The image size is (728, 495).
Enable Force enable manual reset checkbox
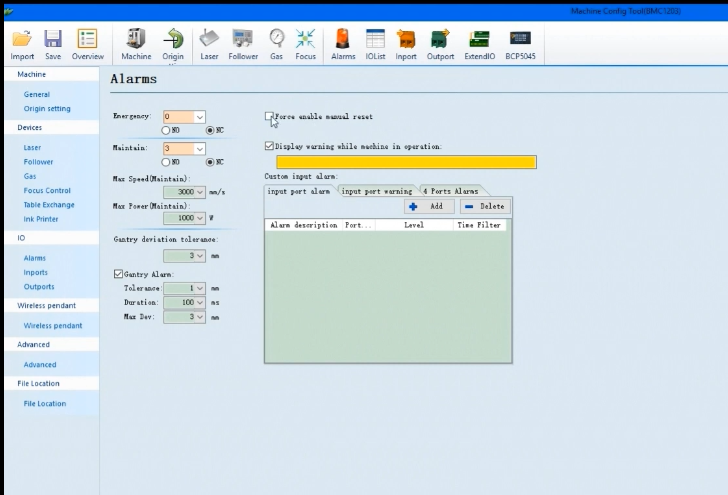269,116
